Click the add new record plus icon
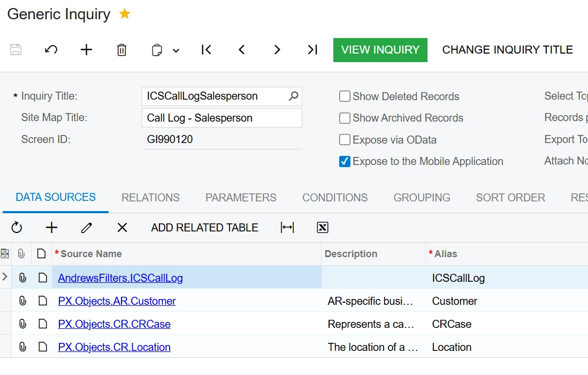 coord(86,50)
